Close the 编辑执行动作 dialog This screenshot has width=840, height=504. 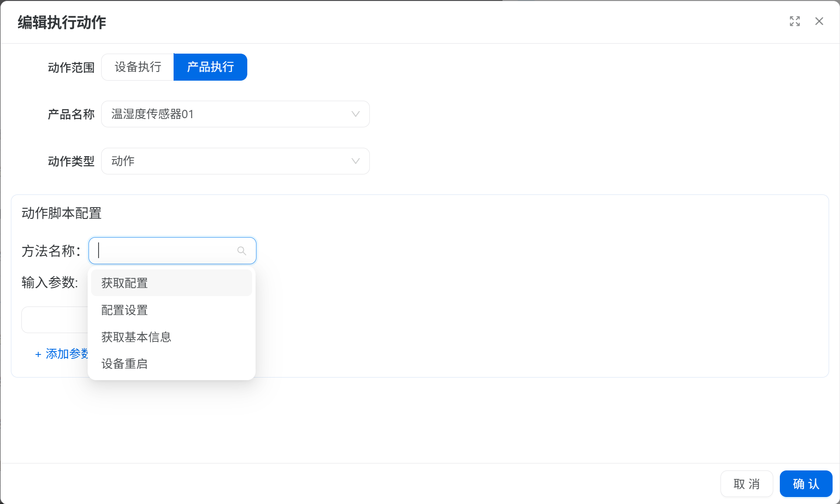point(819,21)
